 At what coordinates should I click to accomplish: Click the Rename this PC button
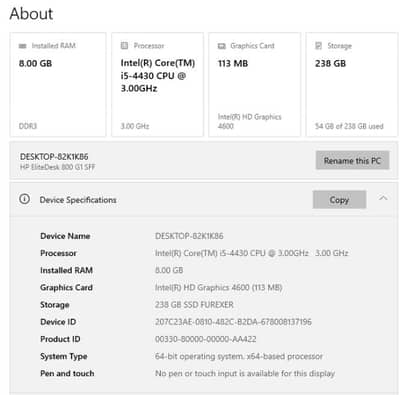point(352,160)
